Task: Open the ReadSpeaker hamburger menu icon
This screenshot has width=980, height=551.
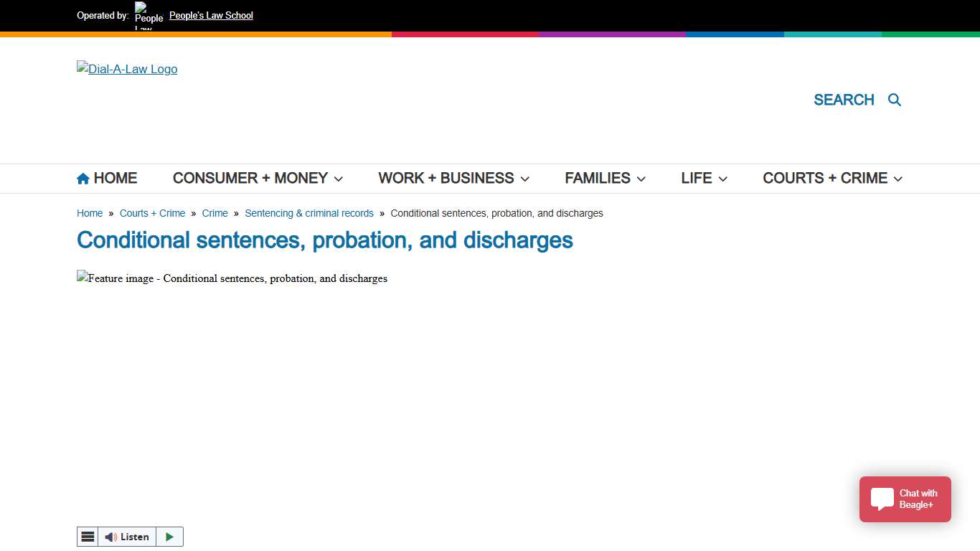Action: [x=88, y=537]
